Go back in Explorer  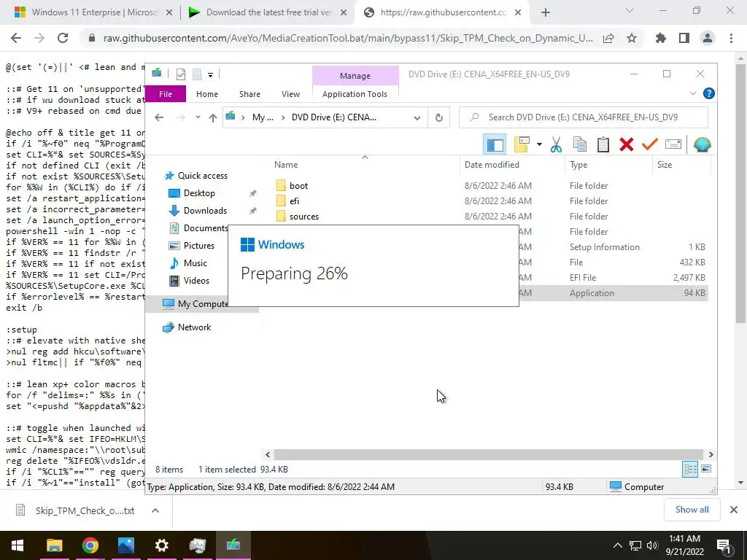(159, 117)
